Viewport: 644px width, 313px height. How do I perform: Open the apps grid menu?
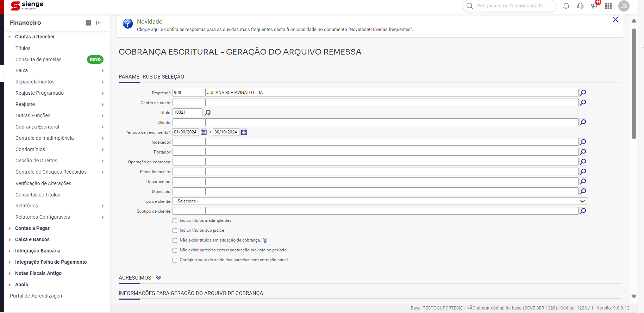point(608,6)
